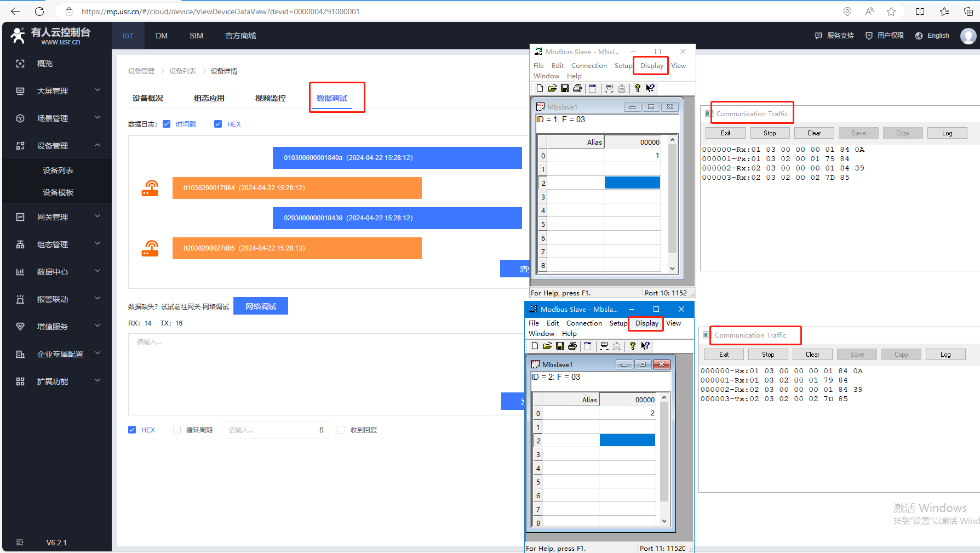
Task: Click Save icon in upper Modbus Slave toolbar
Action: tap(565, 88)
